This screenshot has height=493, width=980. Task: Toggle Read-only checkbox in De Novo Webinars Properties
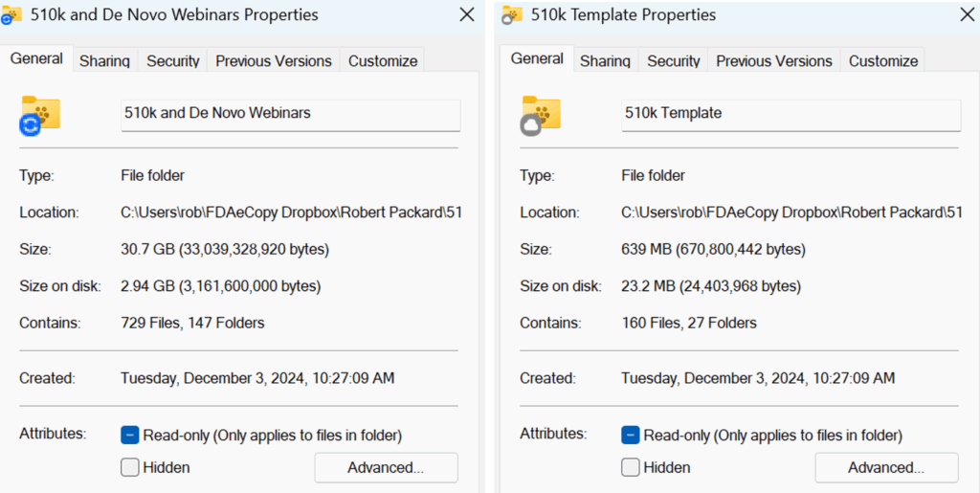click(130, 436)
